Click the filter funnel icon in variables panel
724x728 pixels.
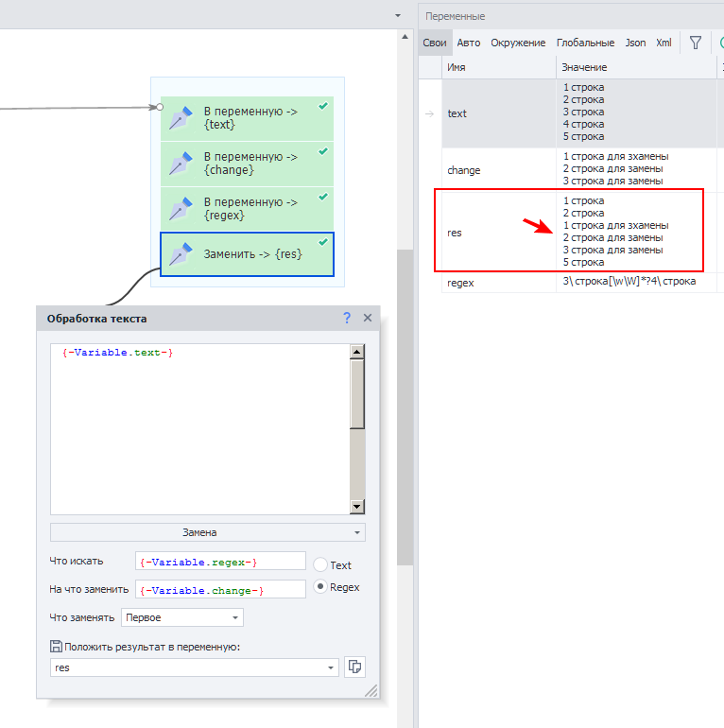[696, 43]
